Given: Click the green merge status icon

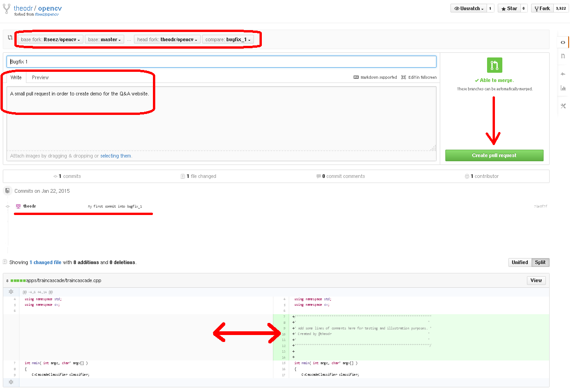Looking at the screenshot, I should click(494, 65).
